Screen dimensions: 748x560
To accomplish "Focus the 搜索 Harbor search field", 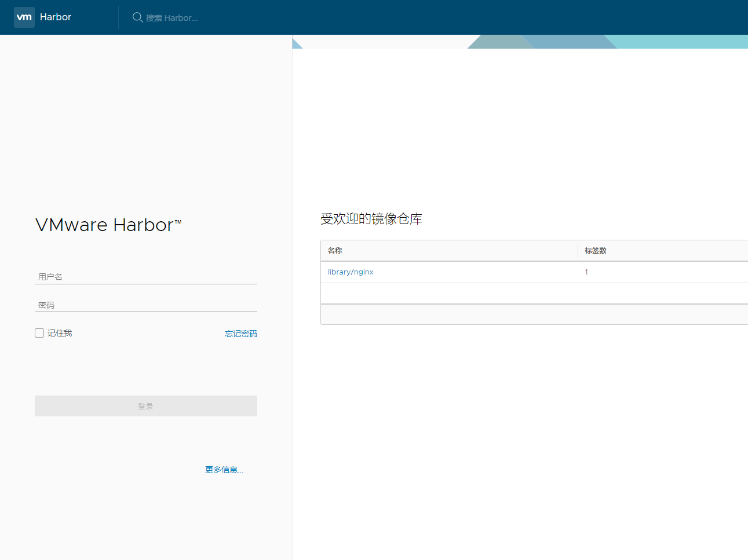I will (172, 18).
